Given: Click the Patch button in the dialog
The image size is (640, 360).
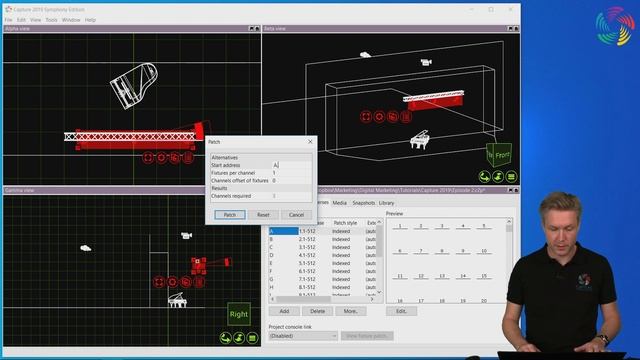Looking at the screenshot, I should 230,215.
